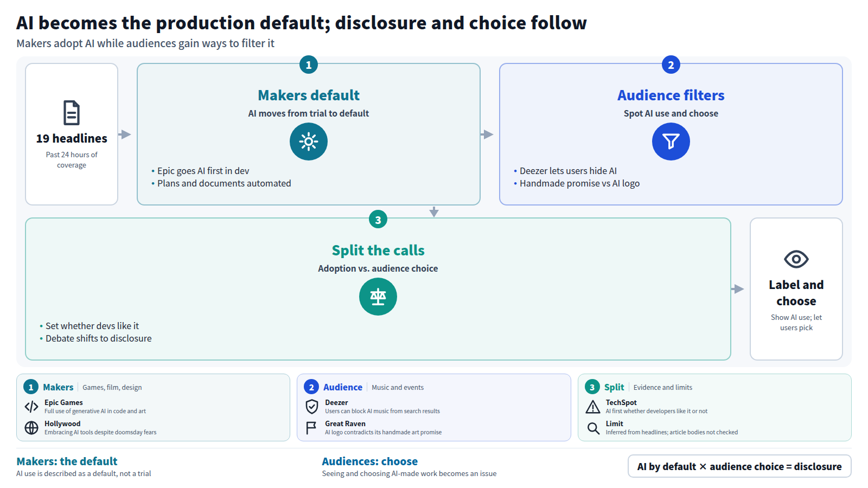The image size is (868, 488).
Task: Click the 'Epic Games' entry title
Action: click(x=63, y=402)
